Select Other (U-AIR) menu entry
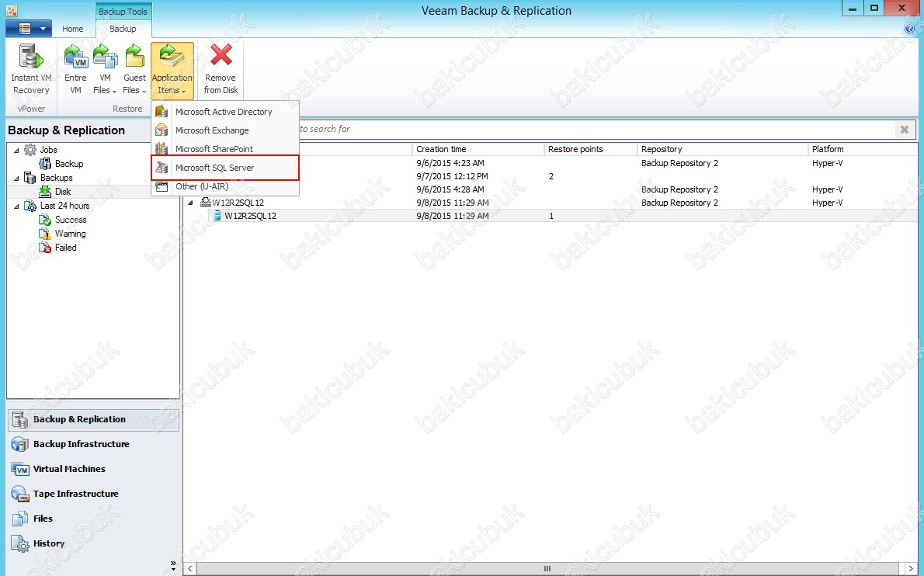 (x=225, y=186)
